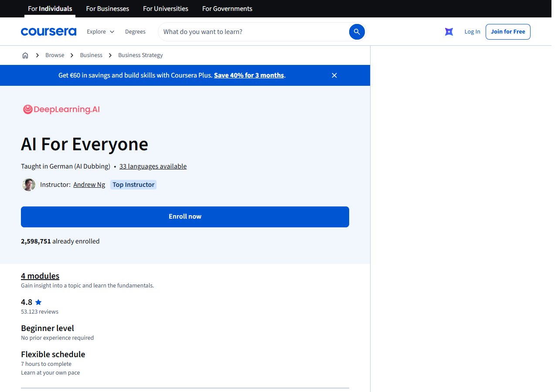Click the Log In link
This screenshot has height=392, width=558.
click(x=472, y=32)
